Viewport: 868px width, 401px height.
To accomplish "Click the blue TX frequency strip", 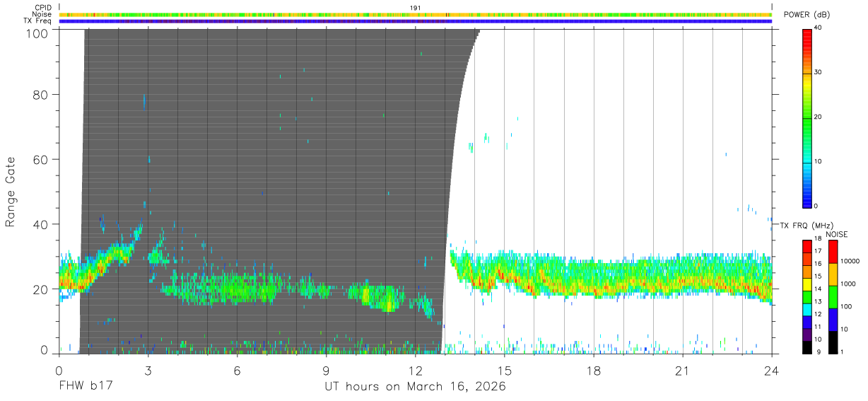I will (416, 21).
